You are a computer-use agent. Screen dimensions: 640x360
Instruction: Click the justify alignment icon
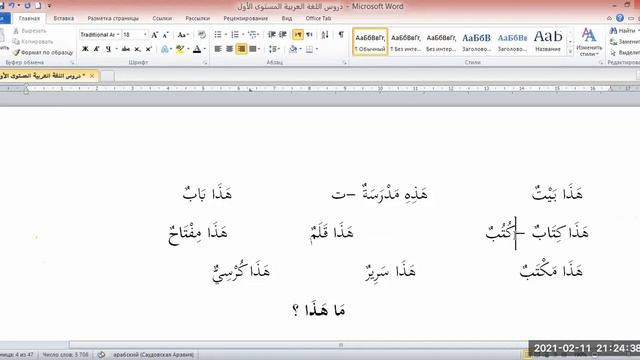pos(253,49)
